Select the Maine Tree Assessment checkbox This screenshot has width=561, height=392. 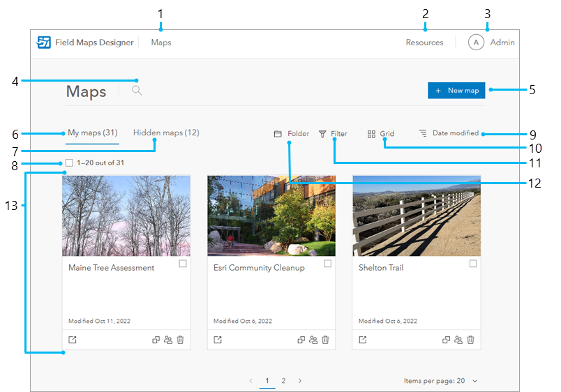[x=183, y=264]
